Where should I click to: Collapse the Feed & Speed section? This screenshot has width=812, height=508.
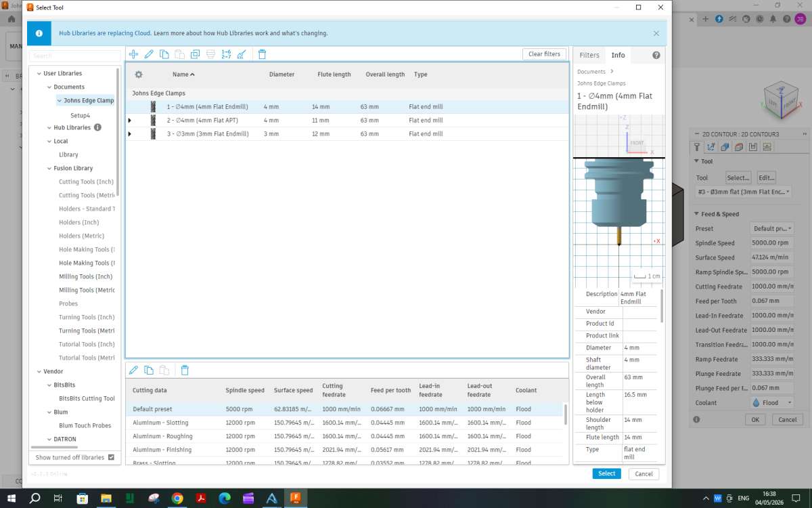[697, 214]
